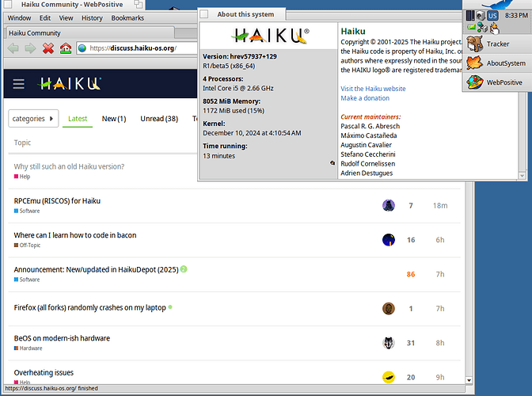532x396 pixels.
Task: Open the forum hamburger menu
Action: coord(19,84)
